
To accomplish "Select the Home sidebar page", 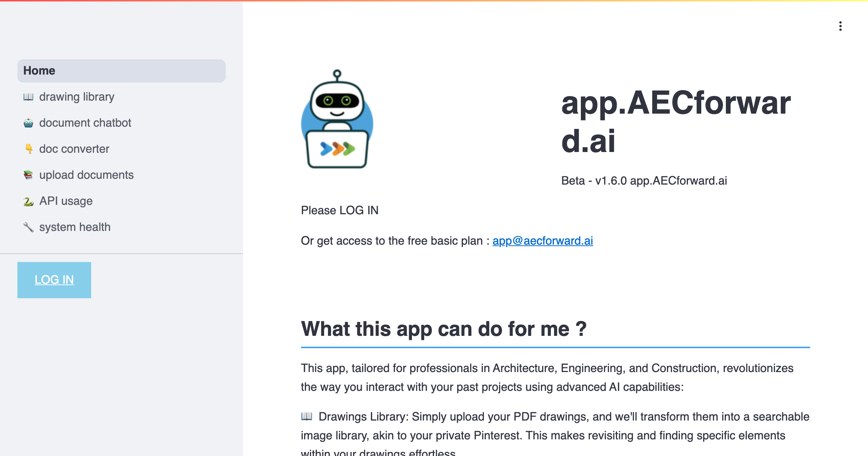I will pos(122,71).
